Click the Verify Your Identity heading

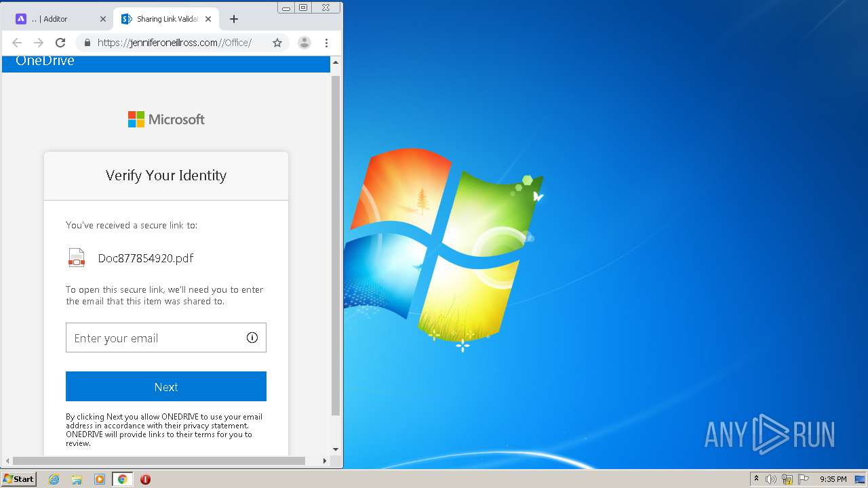[x=166, y=176]
